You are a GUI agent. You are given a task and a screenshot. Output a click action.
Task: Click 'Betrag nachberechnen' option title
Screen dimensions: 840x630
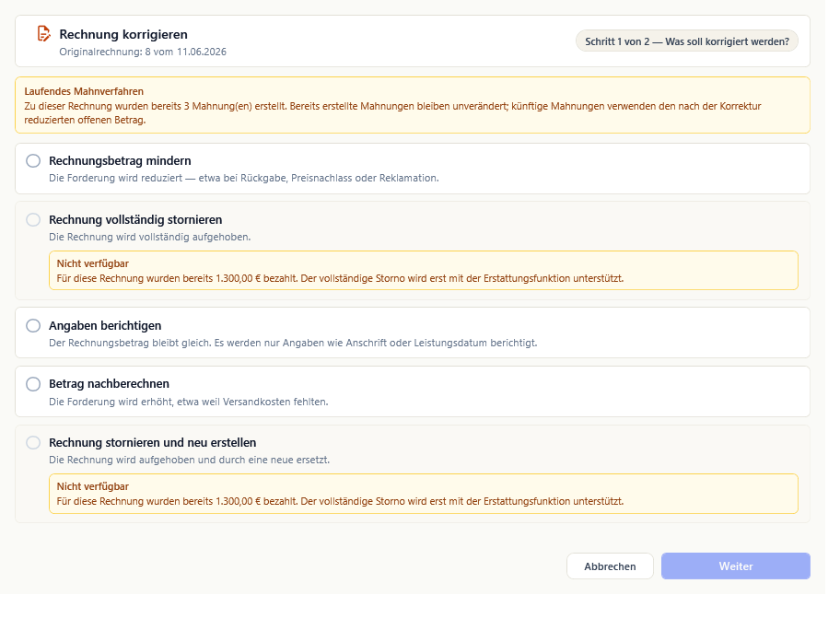point(110,383)
